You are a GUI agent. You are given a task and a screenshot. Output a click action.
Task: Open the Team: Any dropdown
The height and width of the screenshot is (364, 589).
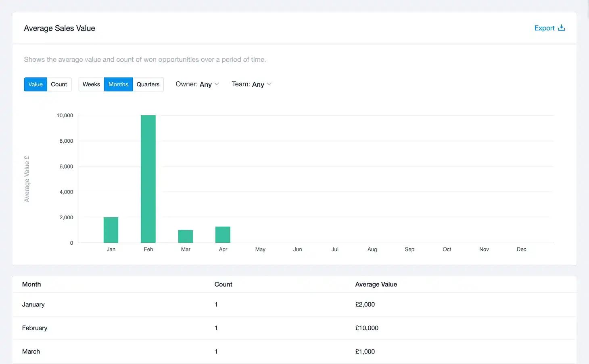[252, 84]
